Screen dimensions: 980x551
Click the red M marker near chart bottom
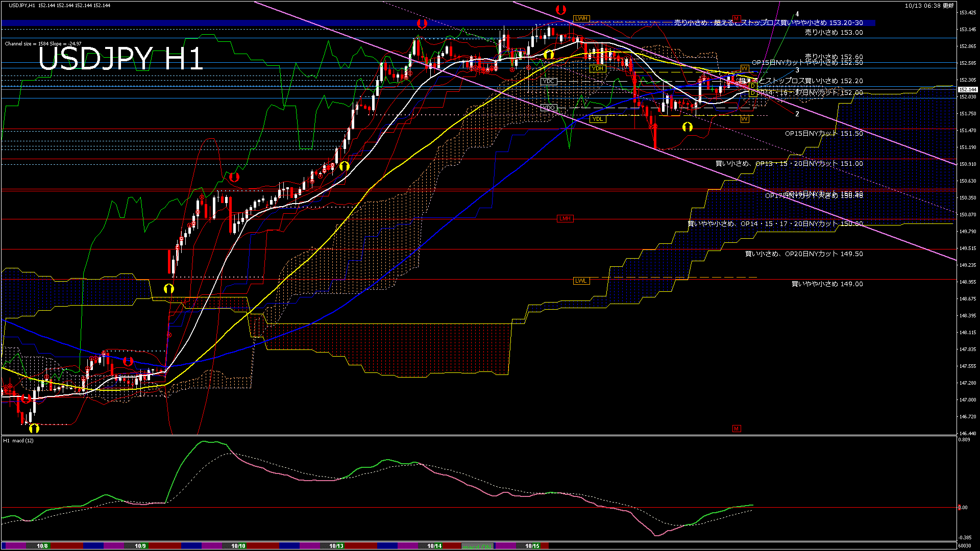[x=736, y=429]
